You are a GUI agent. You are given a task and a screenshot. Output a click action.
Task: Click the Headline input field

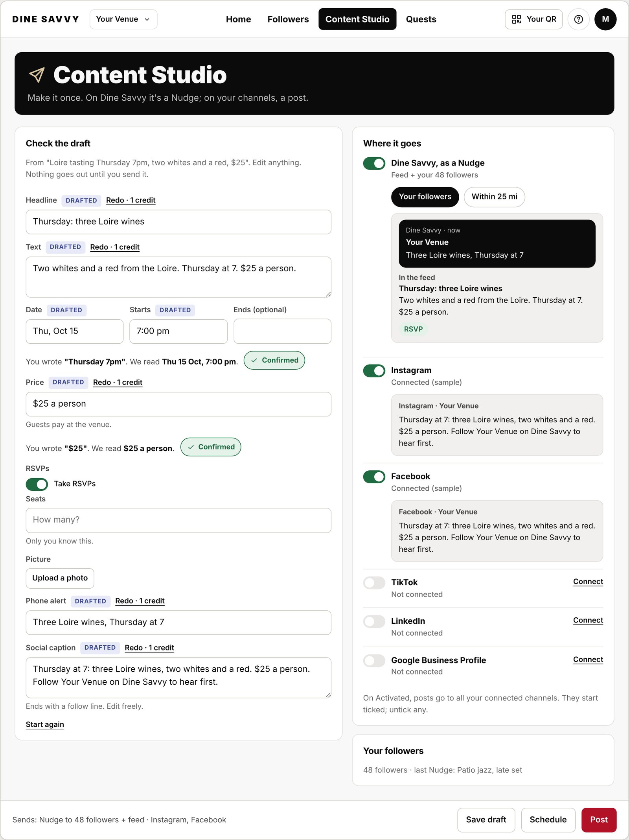[178, 222]
